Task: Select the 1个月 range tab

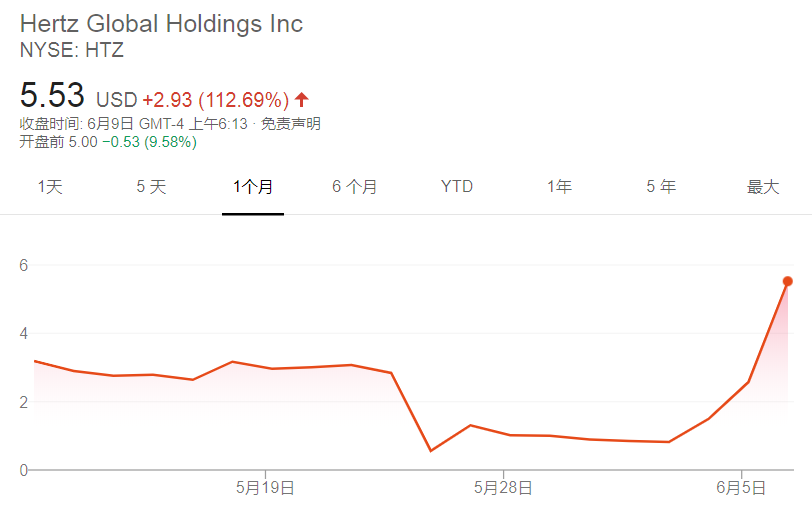Action: 253,187
